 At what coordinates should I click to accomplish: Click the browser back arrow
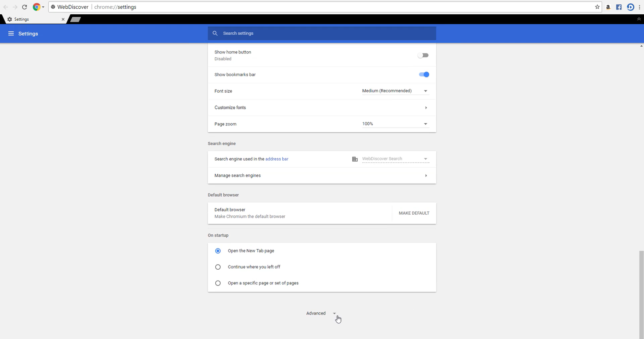(6, 7)
